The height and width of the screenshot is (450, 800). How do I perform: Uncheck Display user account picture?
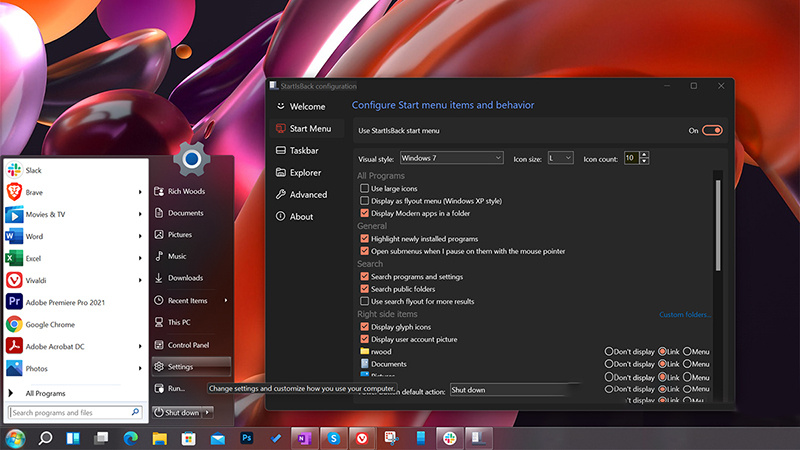click(x=364, y=339)
